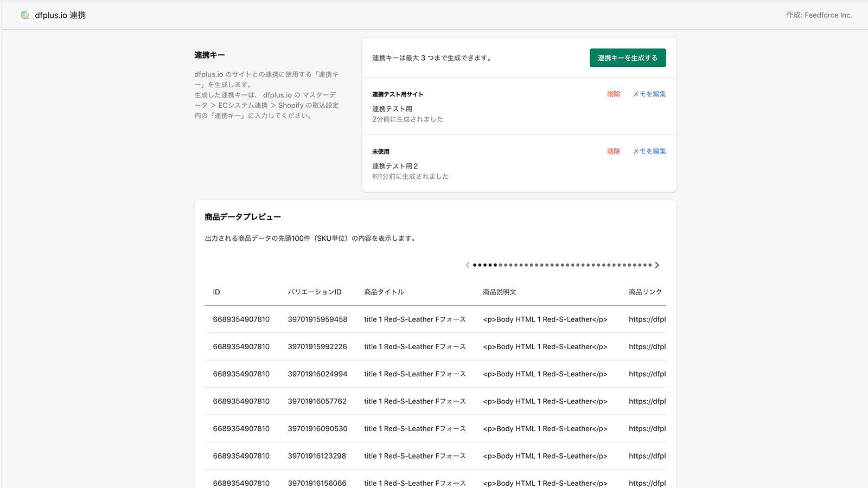
Task: Select the last gray pagination dot
Action: 650,265
